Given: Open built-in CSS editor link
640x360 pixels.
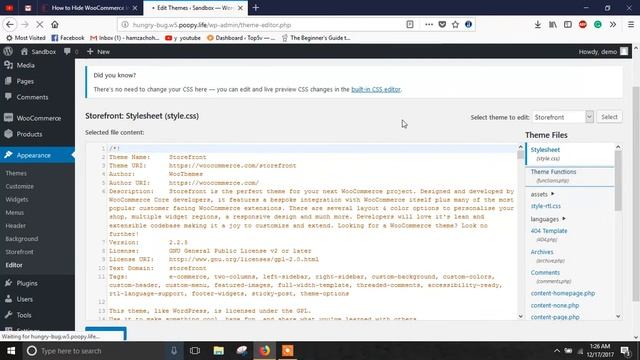Looking at the screenshot, I should (x=376, y=89).
